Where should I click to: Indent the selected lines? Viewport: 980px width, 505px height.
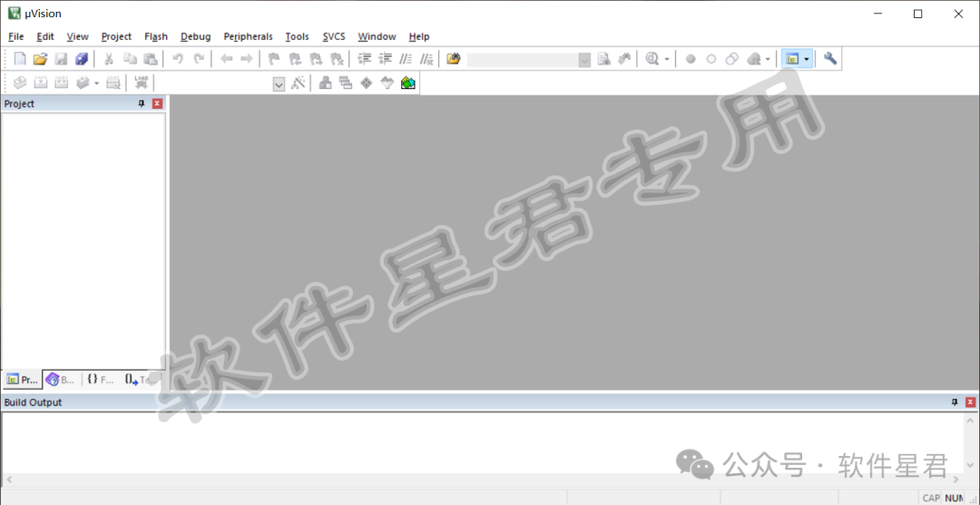click(365, 59)
